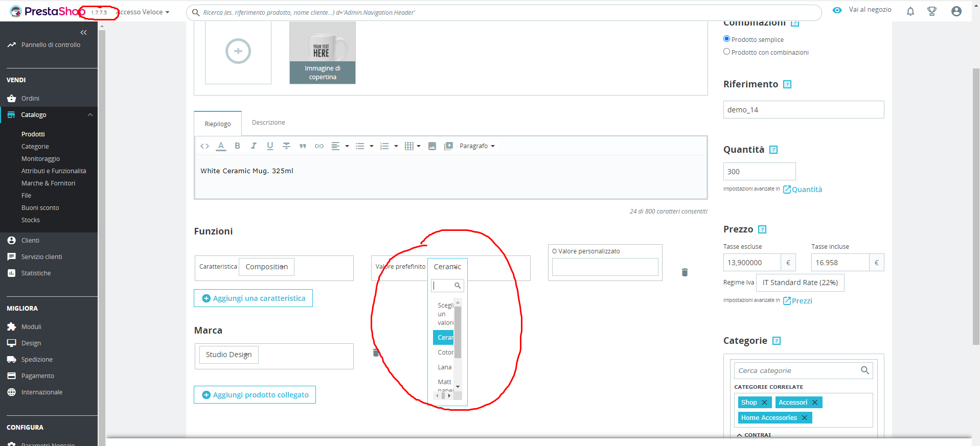Delete the Composition feature row

pos(685,272)
